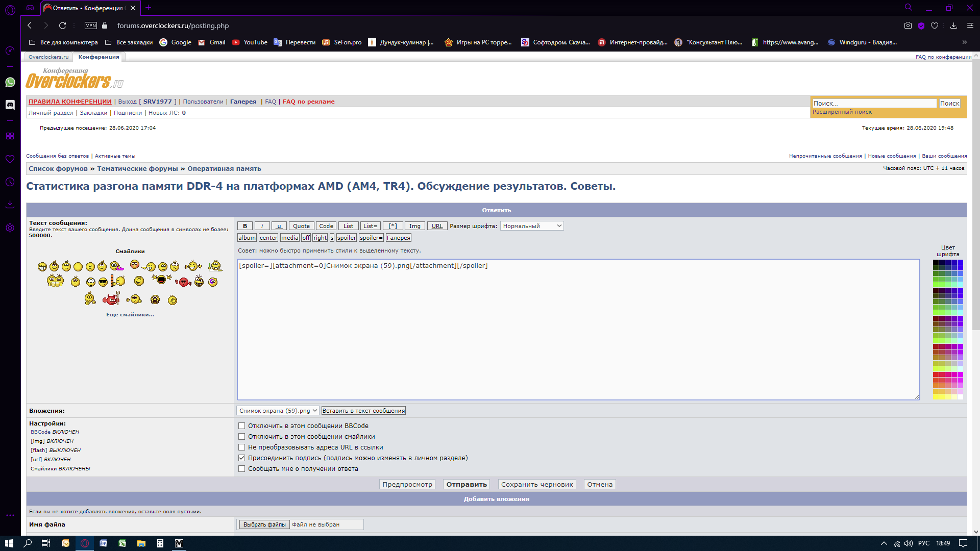
Task: Open File Explorer from the taskbar
Action: pyautogui.click(x=141, y=543)
